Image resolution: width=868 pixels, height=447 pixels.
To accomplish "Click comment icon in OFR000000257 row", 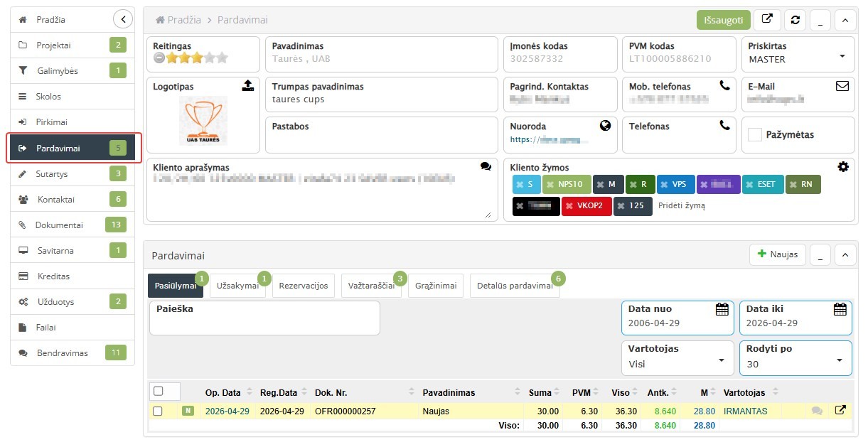I will click(817, 411).
